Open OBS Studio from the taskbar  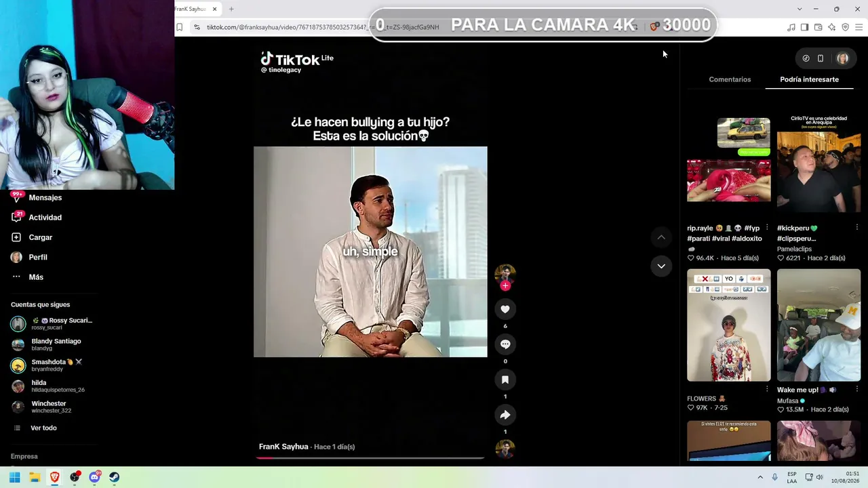coord(75,477)
